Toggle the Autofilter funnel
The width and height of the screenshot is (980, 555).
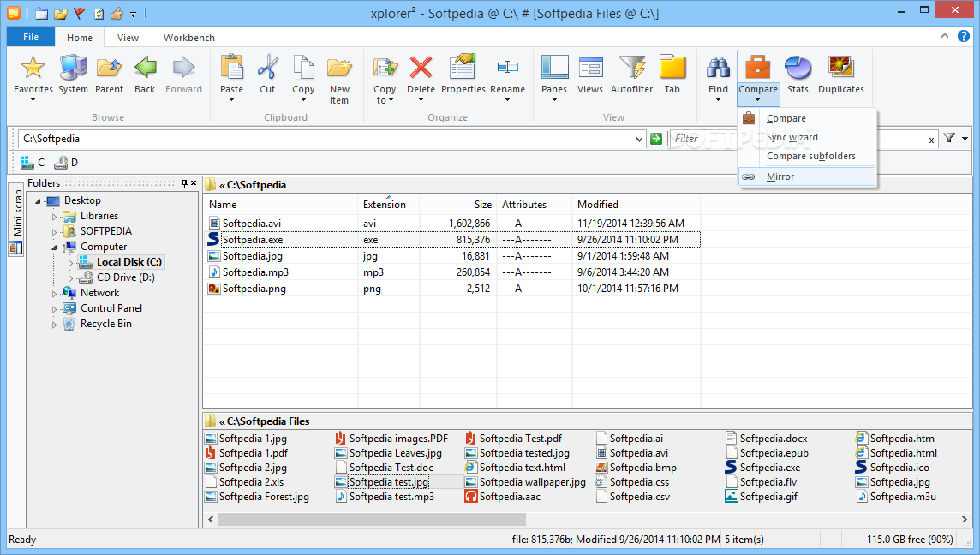pos(632,75)
